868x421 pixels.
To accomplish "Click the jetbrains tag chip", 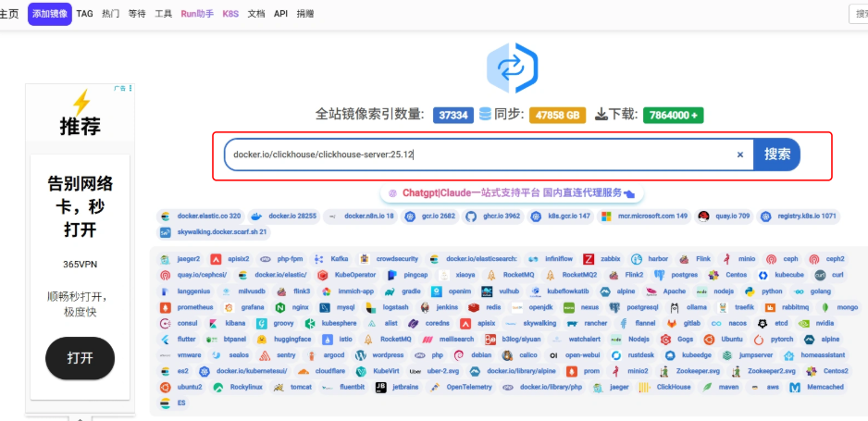I will point(399,388).
